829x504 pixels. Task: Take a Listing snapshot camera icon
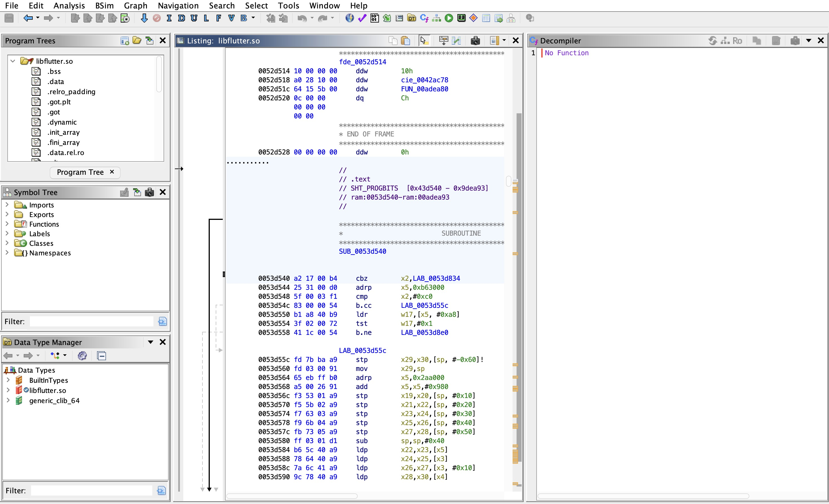pyautogui.click(x=475, y=41)
